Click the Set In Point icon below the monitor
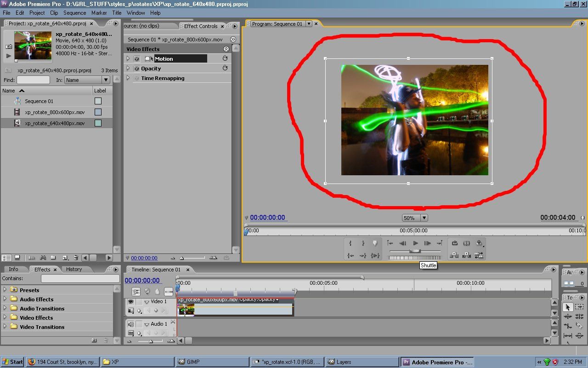This screenshot has width=588, height=368. [350, 243]
